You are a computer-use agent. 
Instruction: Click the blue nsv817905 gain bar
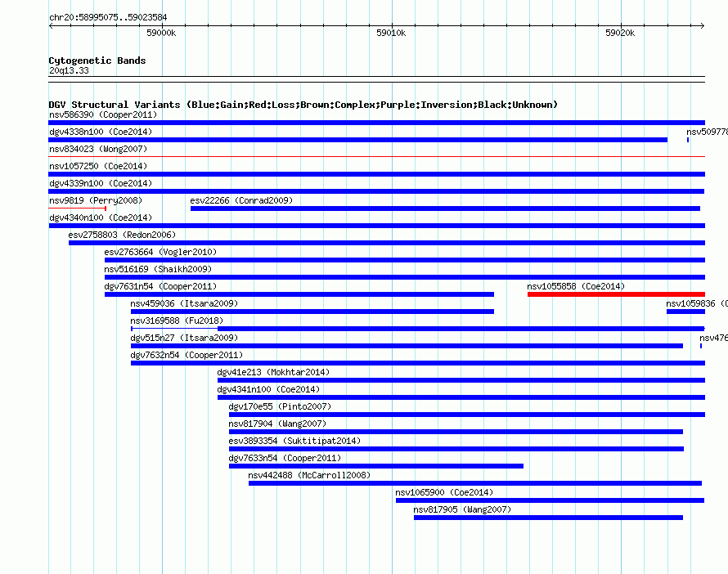(548, 518)
